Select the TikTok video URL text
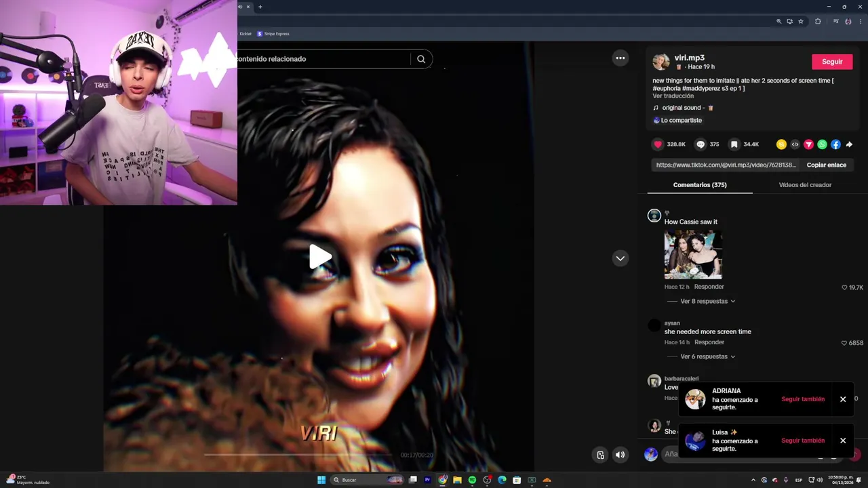 click(x=726, y=165)
